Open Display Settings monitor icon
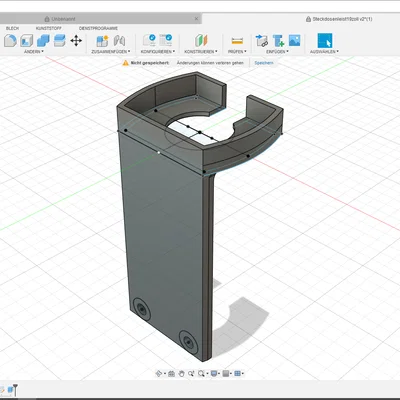This screenshot has height=400, width=400. (x=214, y=373)
